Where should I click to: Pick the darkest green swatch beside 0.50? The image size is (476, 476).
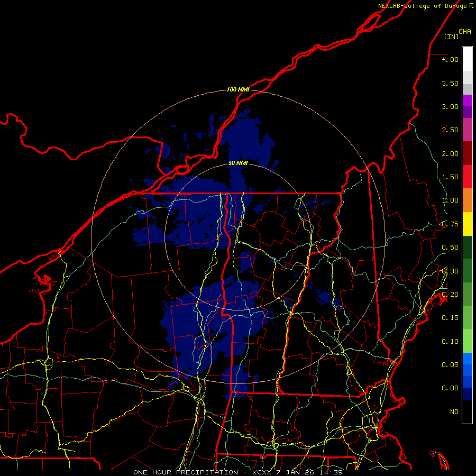[x=467, y=247]
